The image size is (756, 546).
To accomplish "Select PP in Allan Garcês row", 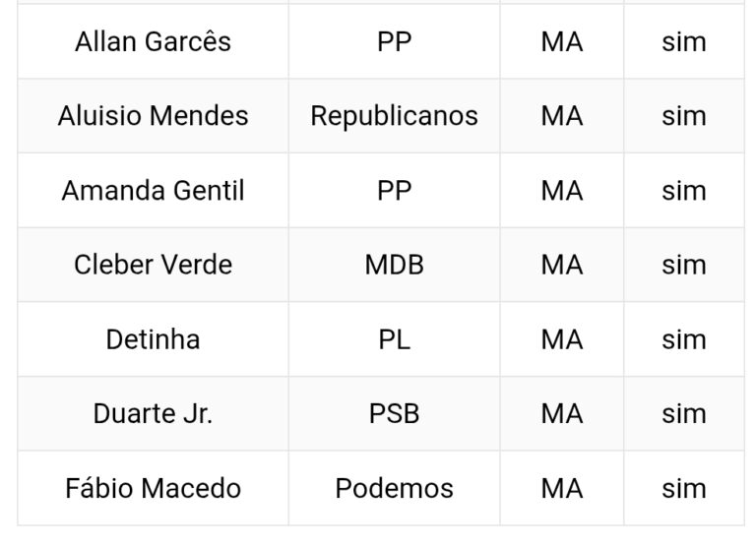I will click(x=394, y=42).
